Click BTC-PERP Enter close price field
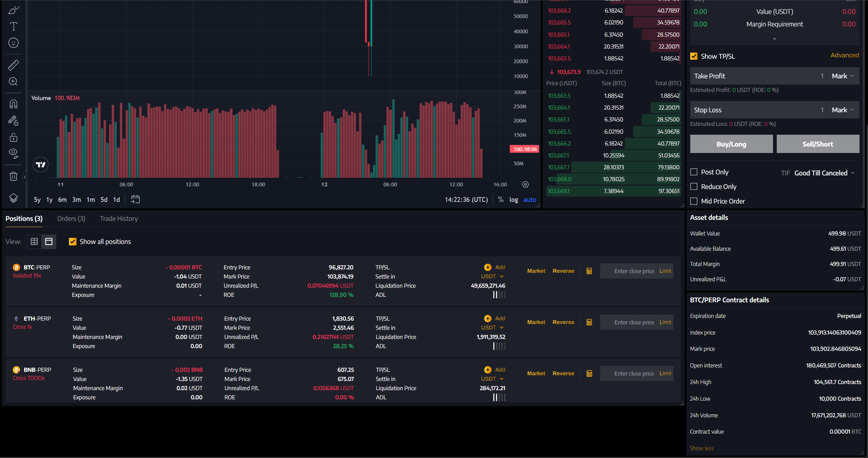 click(634, 271)
